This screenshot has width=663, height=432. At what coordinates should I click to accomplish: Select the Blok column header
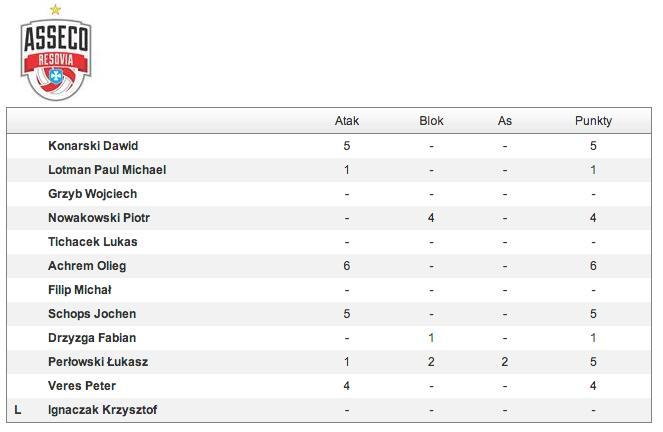431,121
